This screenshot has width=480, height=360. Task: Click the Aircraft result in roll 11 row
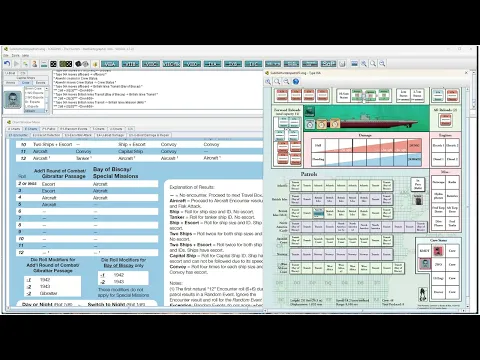click(40, 151)
